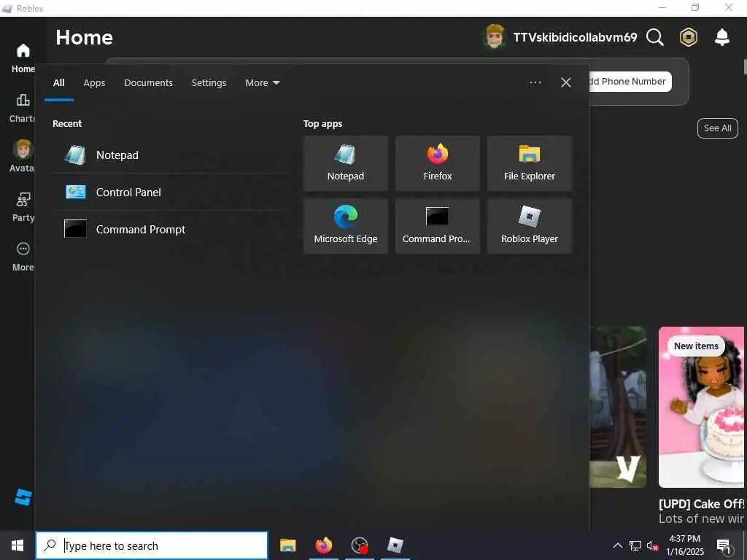Click the [UPD] Cake Off! game title

click(x=701, y=504)
